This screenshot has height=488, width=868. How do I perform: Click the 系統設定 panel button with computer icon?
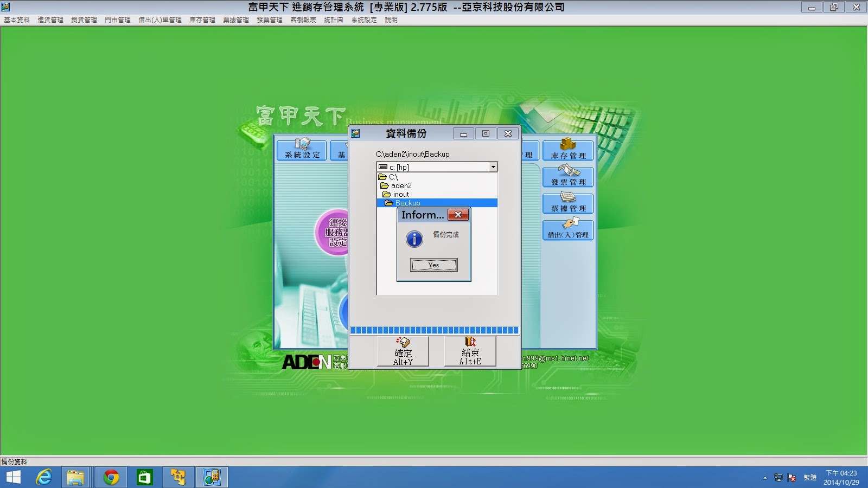pyautogui.click(x=302, y=149)
